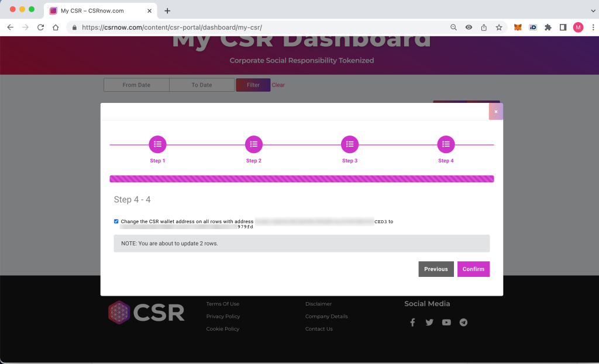Viewport: 599px width, 364px height.
Task: Click the Step 3 circle icon
Action: click(350, 144)
